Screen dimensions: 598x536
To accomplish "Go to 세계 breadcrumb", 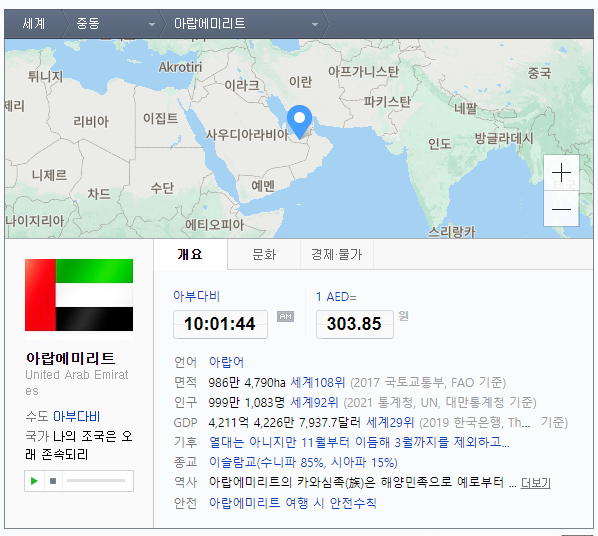I will 34,24.
